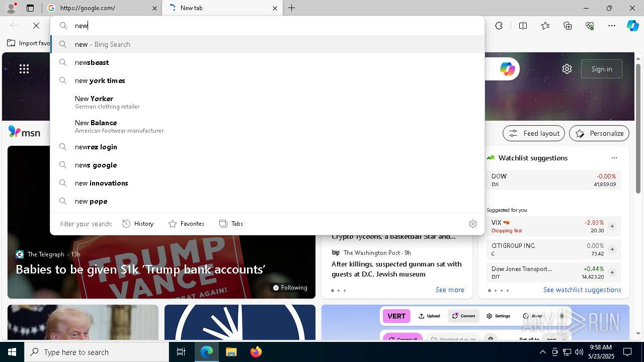Open 'Babies to be given $1k' article
Image resolution: width=644 pixels, height=362 pixels.
(x=140, y=269)
